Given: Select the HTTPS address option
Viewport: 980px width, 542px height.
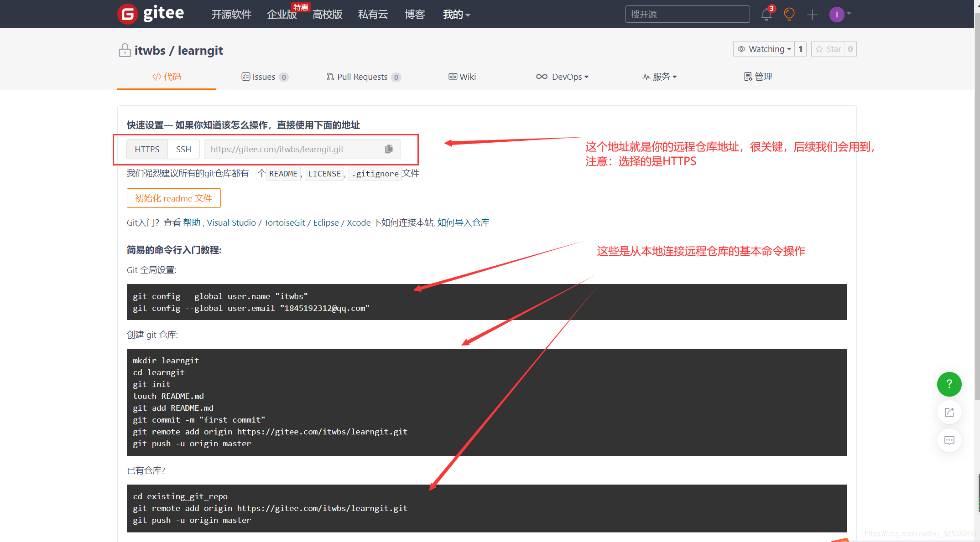Looking at the screenshot, I should click(147, 149).
